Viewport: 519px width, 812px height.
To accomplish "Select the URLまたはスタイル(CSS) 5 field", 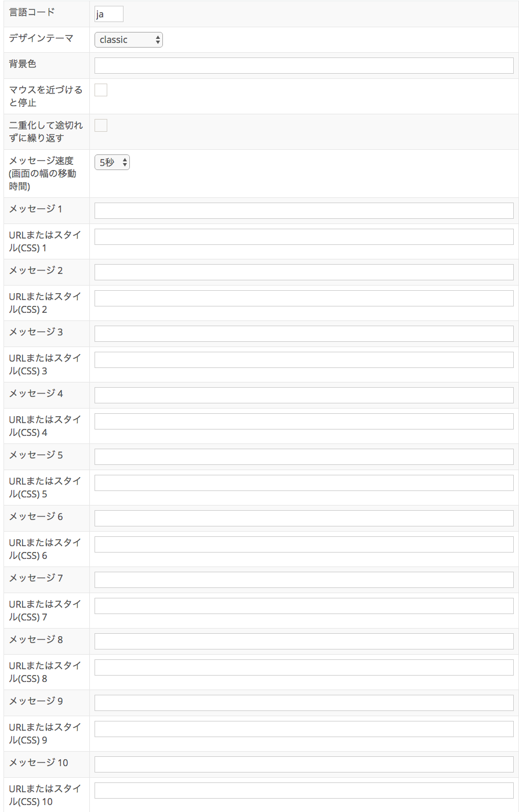I will tap(304, 483).
